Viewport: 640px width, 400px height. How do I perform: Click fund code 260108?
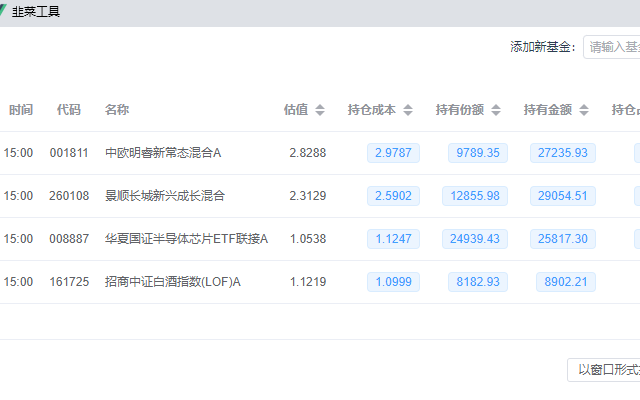click(x=69, y=196)
